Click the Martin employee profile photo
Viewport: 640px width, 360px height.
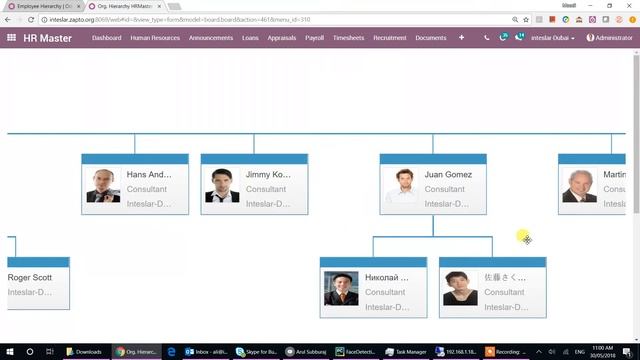(580, 186)
